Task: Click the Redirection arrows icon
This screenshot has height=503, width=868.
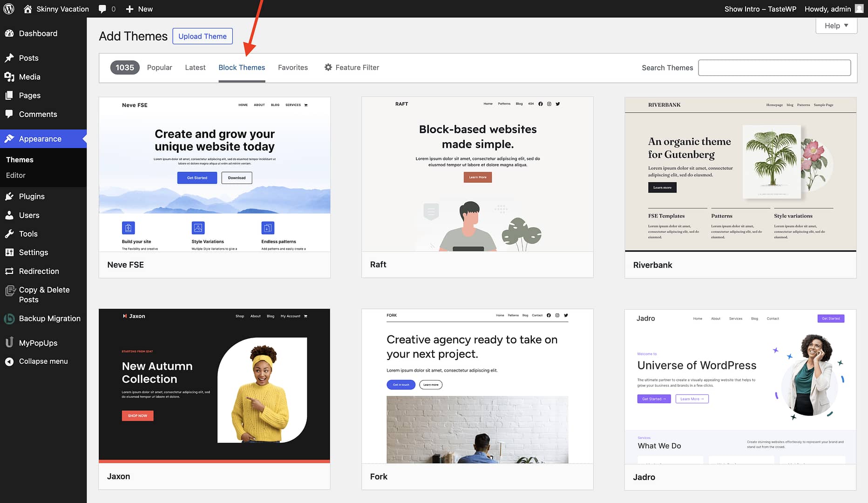Action: click(9, 271)
